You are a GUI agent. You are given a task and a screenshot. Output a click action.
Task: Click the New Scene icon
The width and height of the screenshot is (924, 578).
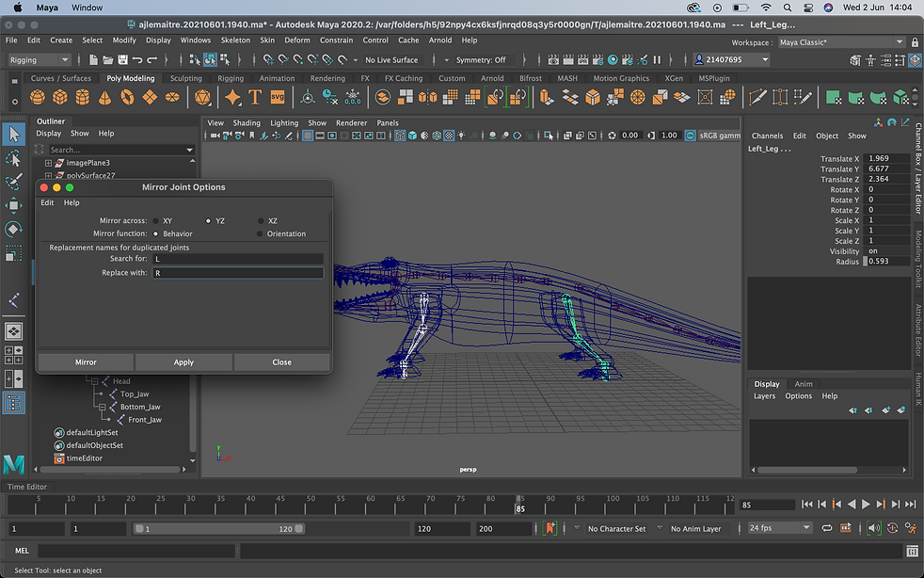click(93, 59)
